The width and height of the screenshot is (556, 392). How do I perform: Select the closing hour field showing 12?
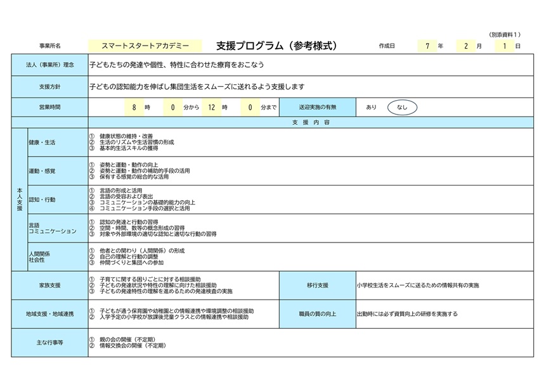[211, 108]
